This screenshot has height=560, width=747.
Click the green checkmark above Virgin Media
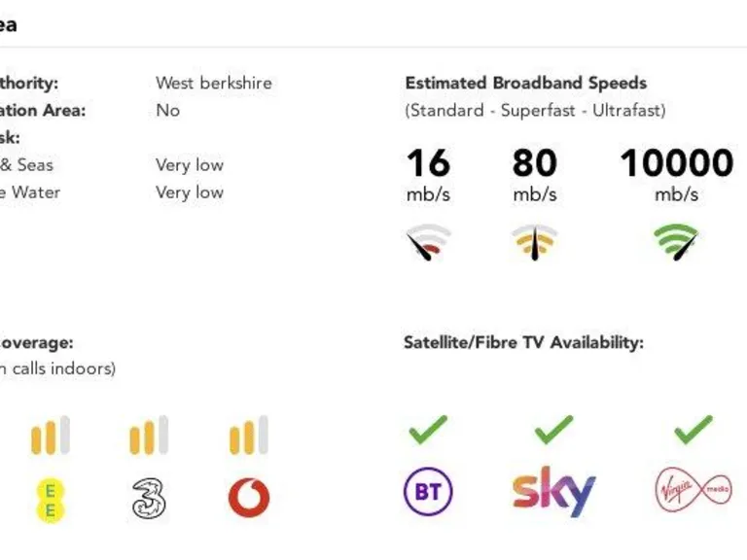pos(693,428)
